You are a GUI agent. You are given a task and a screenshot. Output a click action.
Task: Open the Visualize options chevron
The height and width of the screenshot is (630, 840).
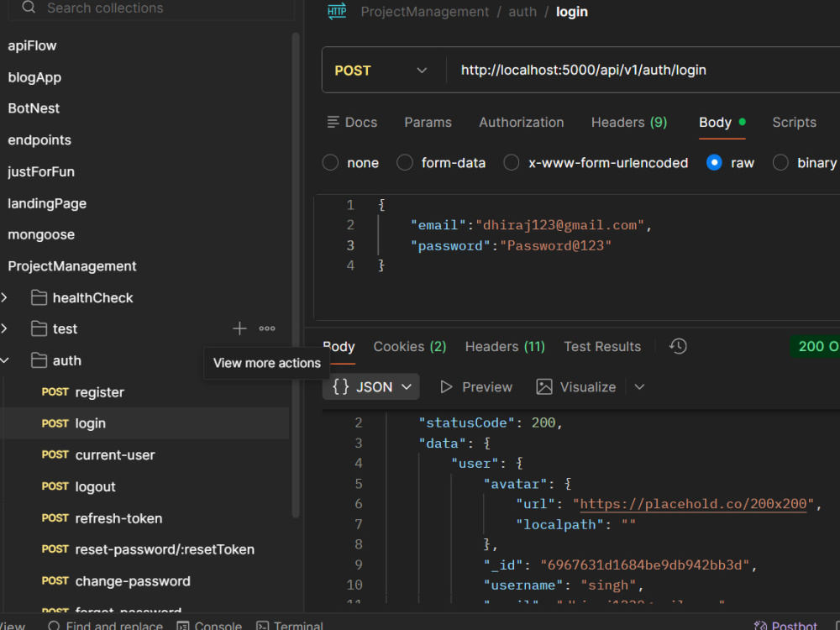(639, 386)
